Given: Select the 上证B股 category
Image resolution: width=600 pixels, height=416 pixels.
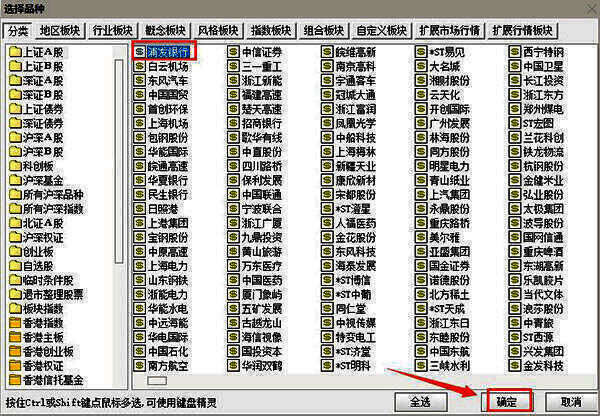Looking at the screenshot, I should coord(43,66).
